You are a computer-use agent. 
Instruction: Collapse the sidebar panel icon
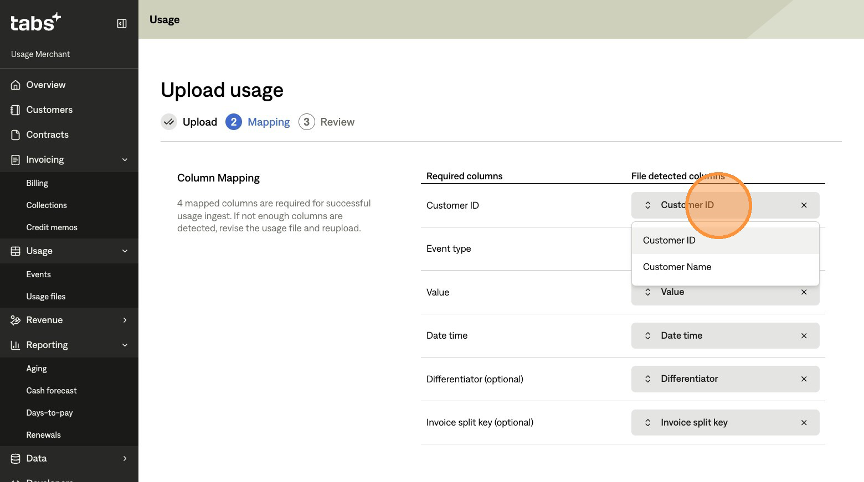[122, 23]
